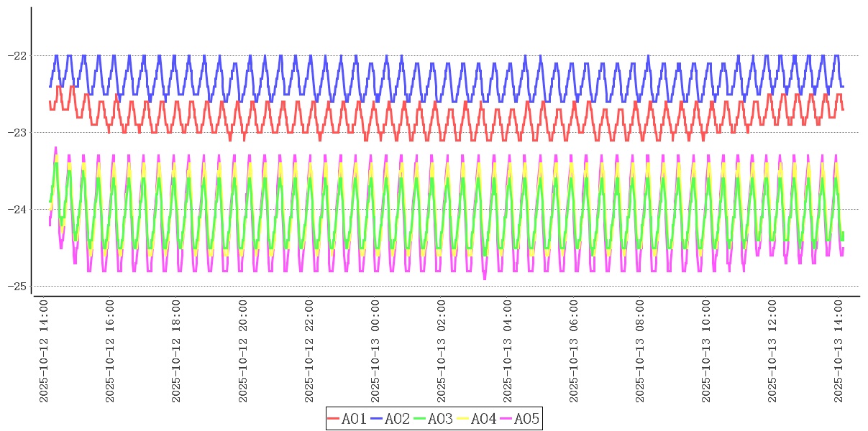Click the 2025-10-13 10:00 x-axis label

(x=707, y=351)
